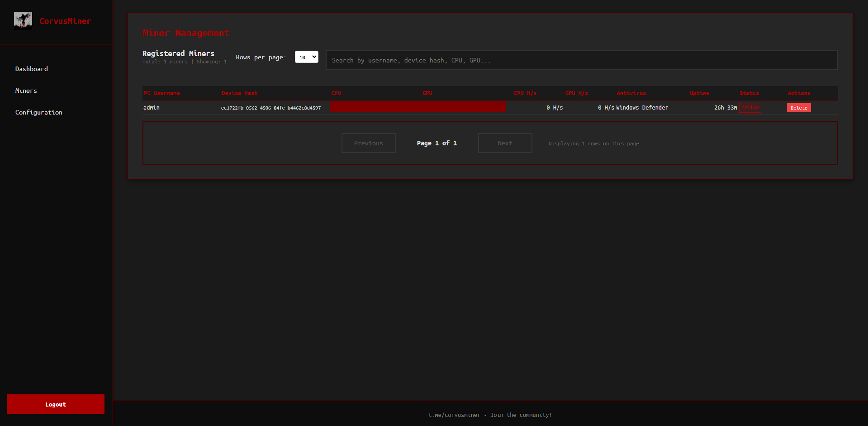This screenshot has width=868, height=426.
Task: Click the CorvusMiner raven logo icon
Action: [23, 20]
